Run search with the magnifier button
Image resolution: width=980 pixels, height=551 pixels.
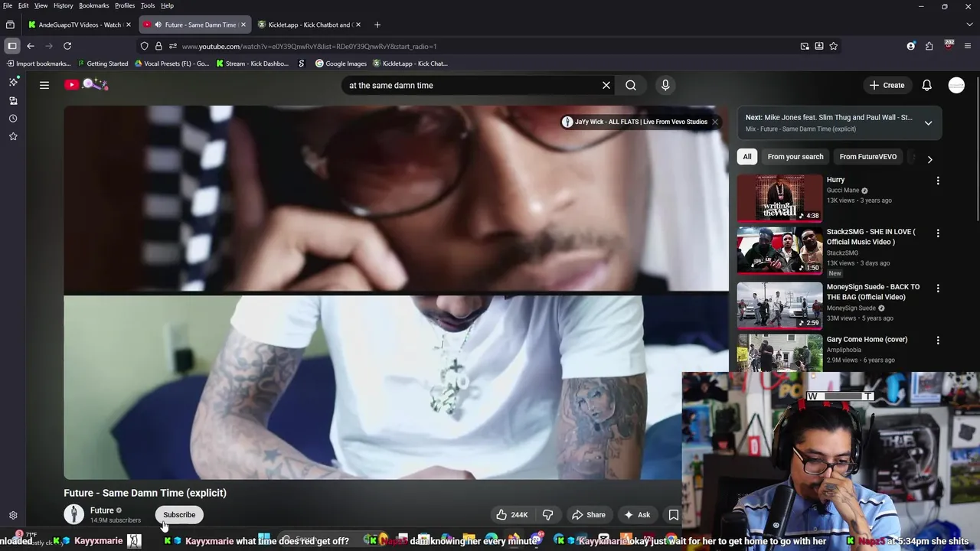pyautogui.click(x=631, y=85)
